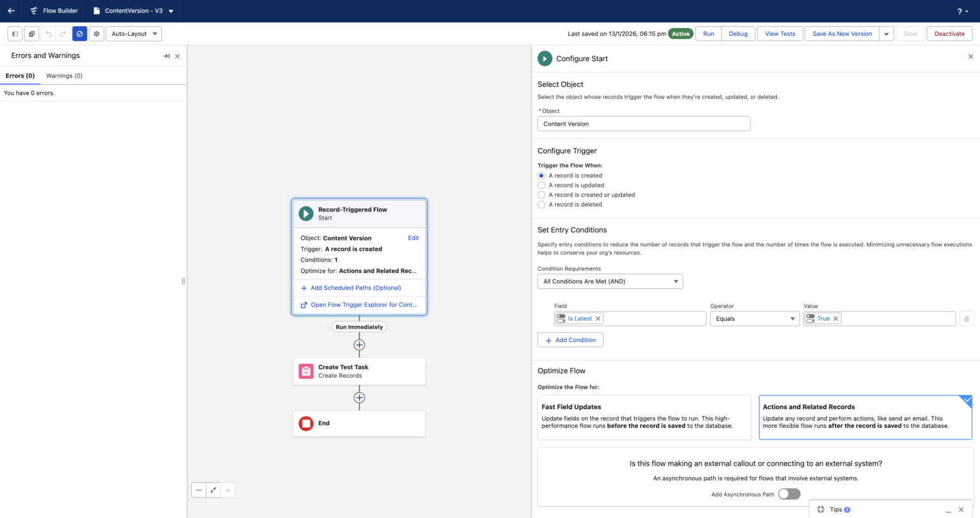This screenshot has height=518, width=980.
Task: Open the Auto-Layout dropdown
Action: [133, 34]
